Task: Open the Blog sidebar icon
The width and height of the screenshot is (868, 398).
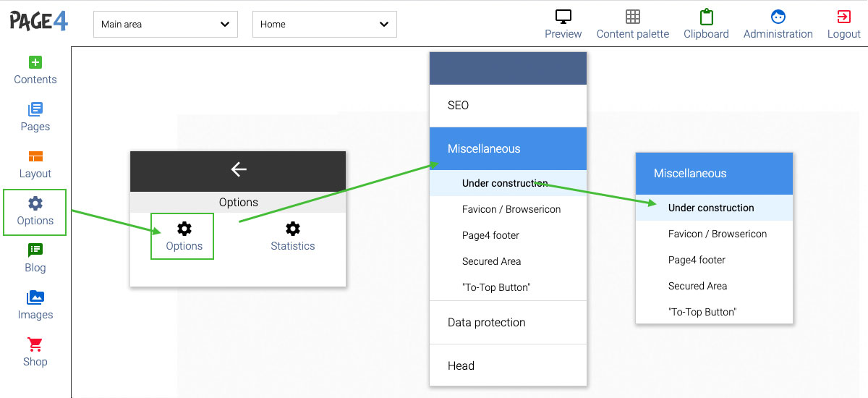Action: pyautogui.click(x=35, y=250)
